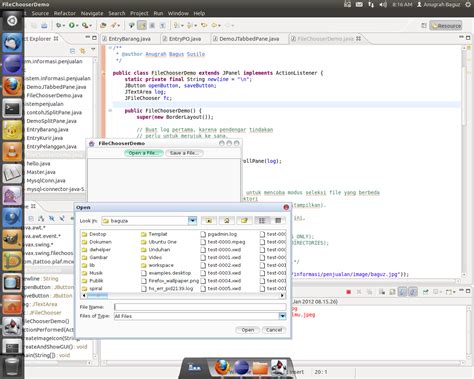
Task: Click the File Name input field
Action: pyautogui.click(x=200, y=307)
